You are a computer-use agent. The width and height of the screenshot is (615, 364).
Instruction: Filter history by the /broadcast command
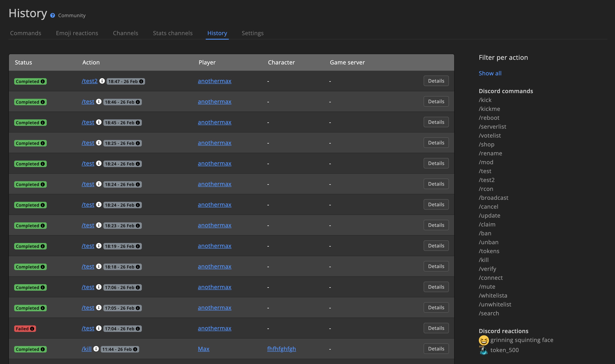[493, 198]
